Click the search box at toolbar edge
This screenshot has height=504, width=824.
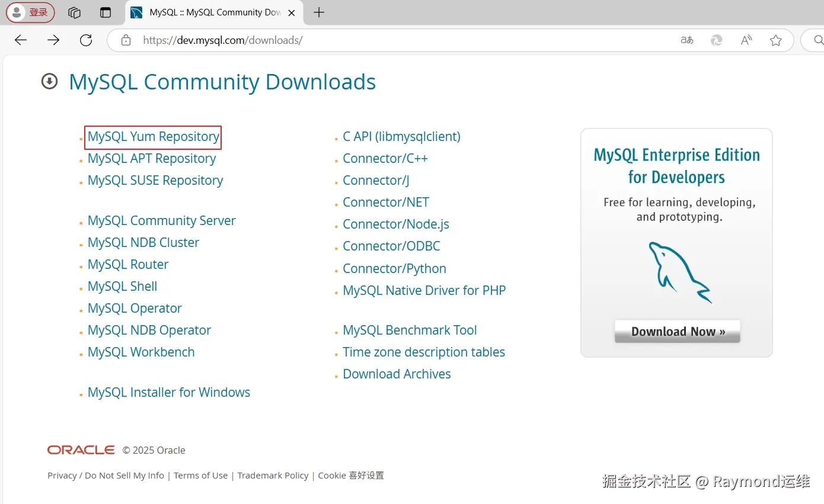pos(813,40)
